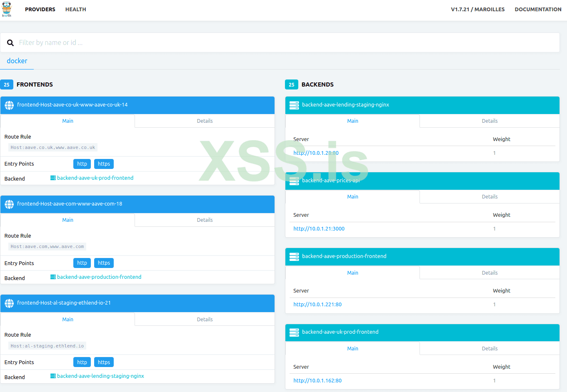Click globe icon on frontend-Host-aave-co-uk card

[9, 105]
